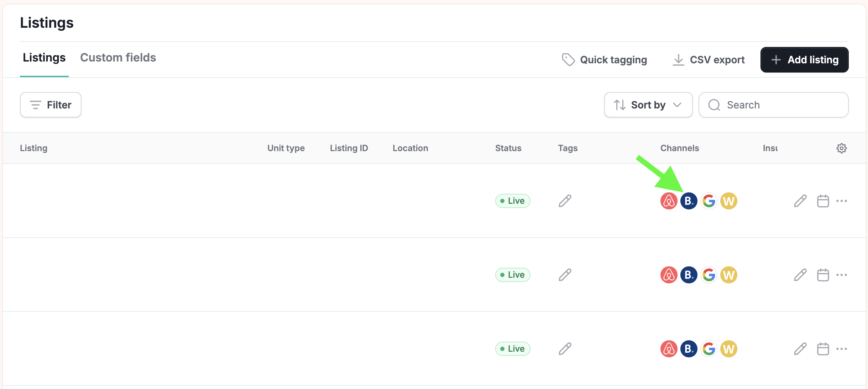The image size is (868, 389).
Task: Expand the Sort by dropdown
Action: click(648, 105)
